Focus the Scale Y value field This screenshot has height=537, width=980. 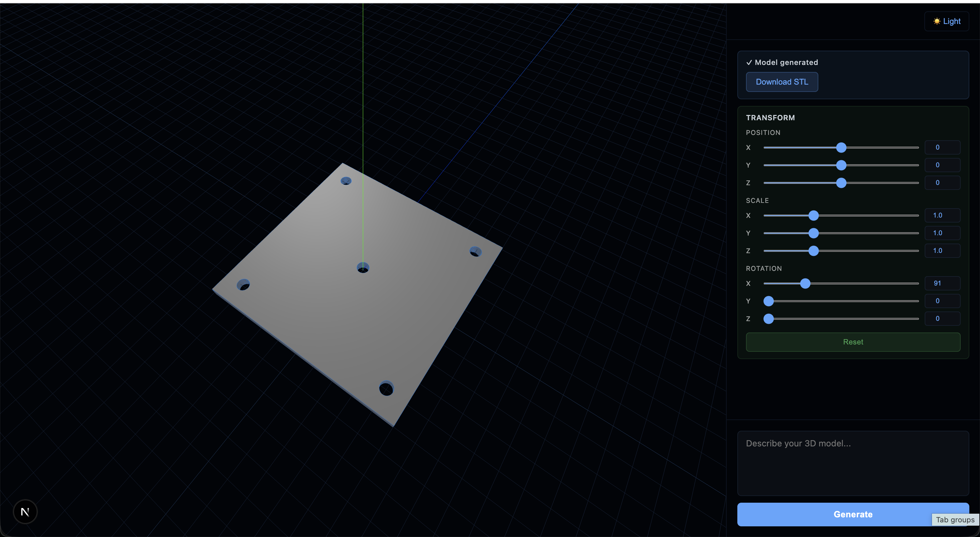click(942, 233)
